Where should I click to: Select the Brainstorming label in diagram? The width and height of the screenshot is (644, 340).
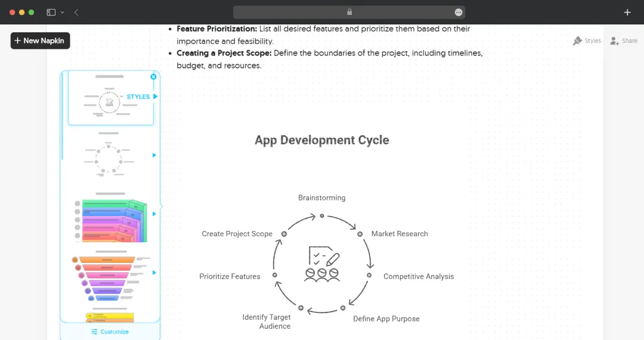pos(321,198)
